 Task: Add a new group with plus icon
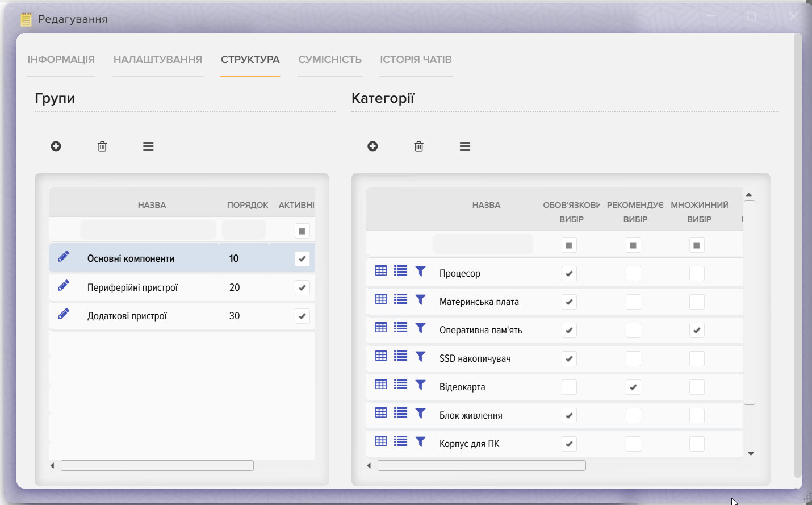[56, 147]
